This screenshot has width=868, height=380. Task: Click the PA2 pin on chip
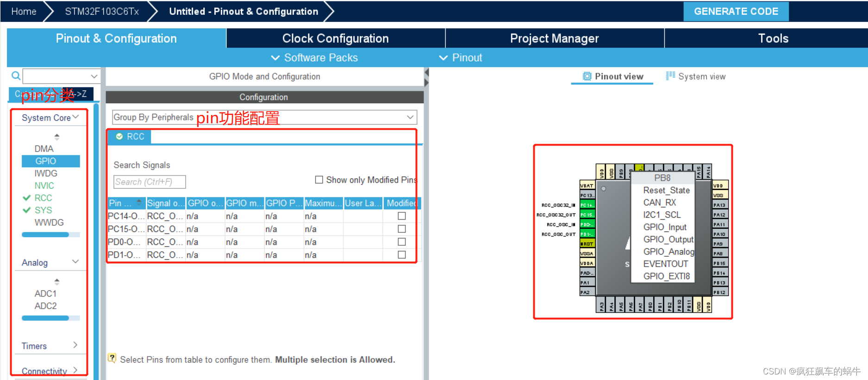587,292
